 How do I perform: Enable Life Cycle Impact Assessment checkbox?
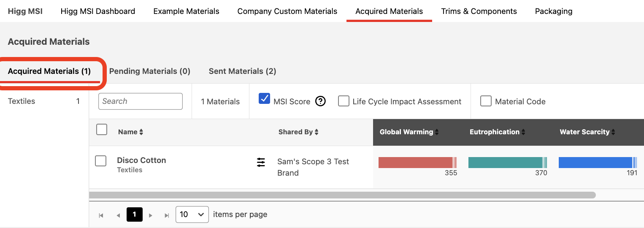[344, 101]
